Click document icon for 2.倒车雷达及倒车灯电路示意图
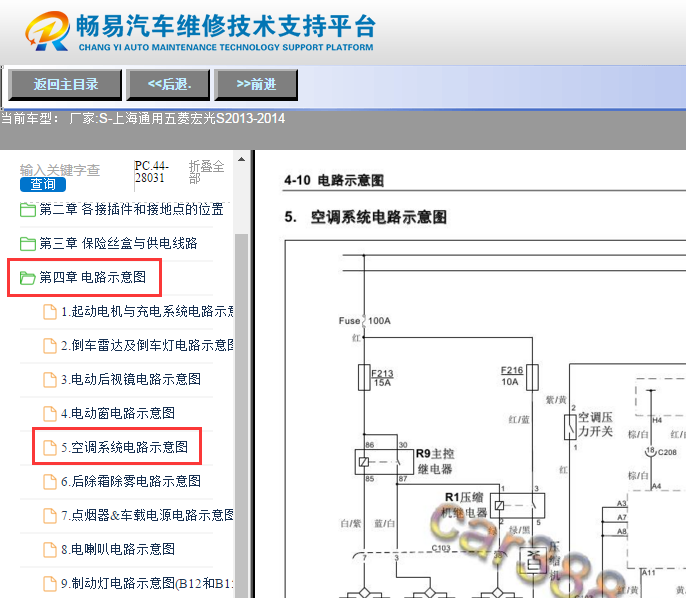This screenshot has width=686, height=598. pyautogui.click(x=50, y=346)
